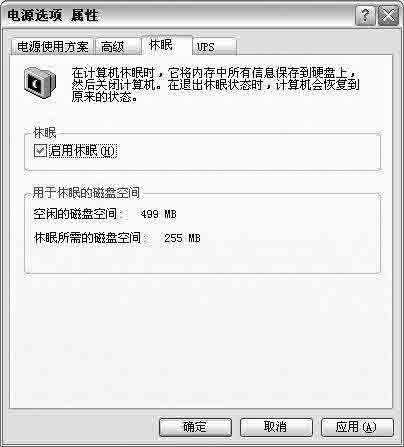Image resolution: width=404 pixels, height=447 pixels.
Task: Click the hibernate monitor moon icon
Action: pyautogui.click(x=39, y=82)
